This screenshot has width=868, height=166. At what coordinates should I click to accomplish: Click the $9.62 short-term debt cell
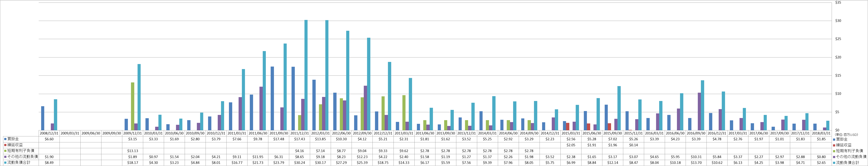[404, 151]
